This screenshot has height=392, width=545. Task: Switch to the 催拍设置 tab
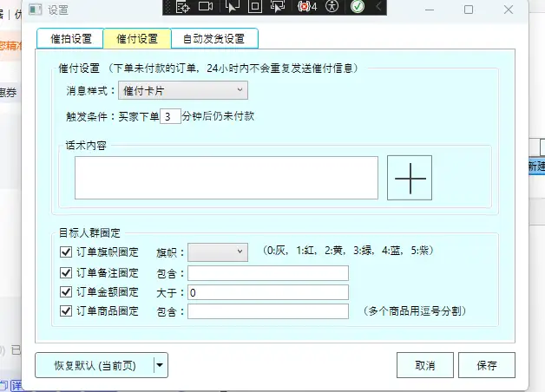pyautogui.click(x=69, y=39)
